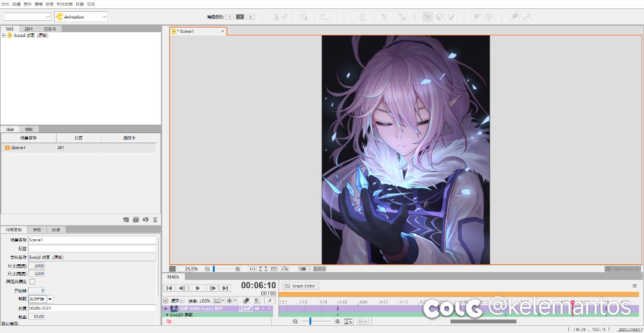This screenshot has height=333, width=644.
Task: Open the Multi View dropdown
Action: tap(623, 269)
